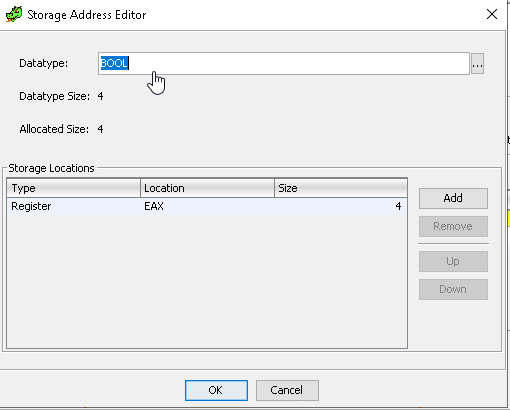
Task: Click the empty area of storage table
Action: coord(207,282)
